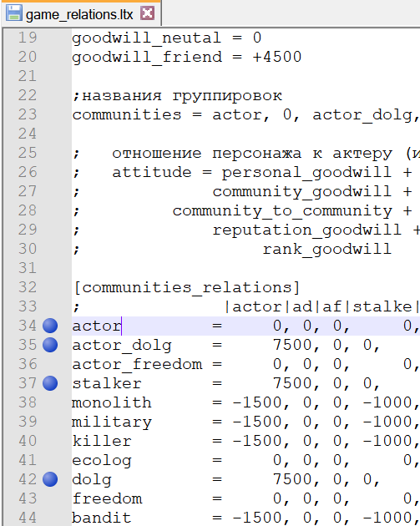Click the 'military' key on line 39
This screenshot has height=526, width=420.
tap(112, 422)
